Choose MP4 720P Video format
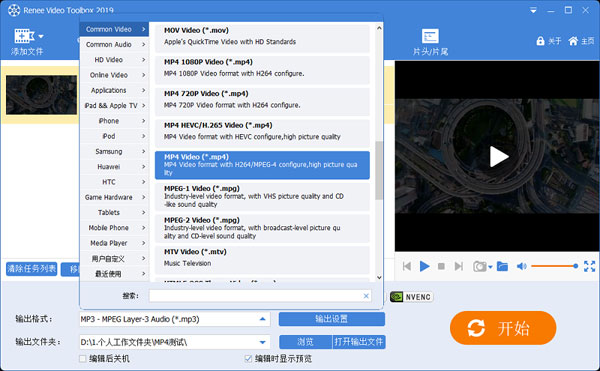Image resolution: width=600 pixels, height=371 pixels. (262, 101)
